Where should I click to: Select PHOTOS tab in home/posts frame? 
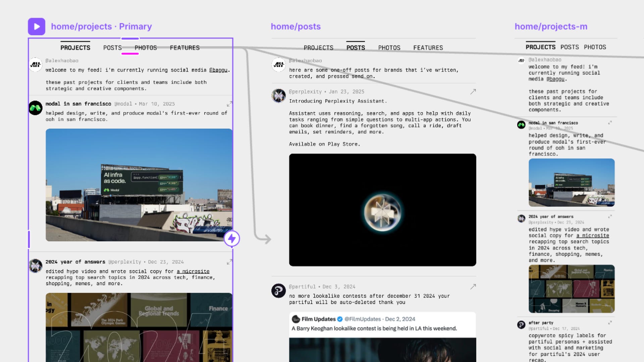(x=389, y=48)
